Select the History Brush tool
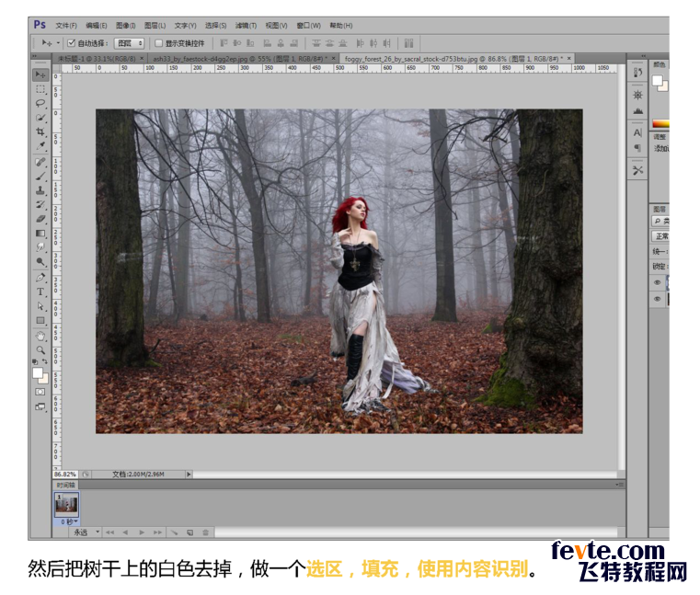The height and width of the screenshot is (595, 700). tap(40, 204)
